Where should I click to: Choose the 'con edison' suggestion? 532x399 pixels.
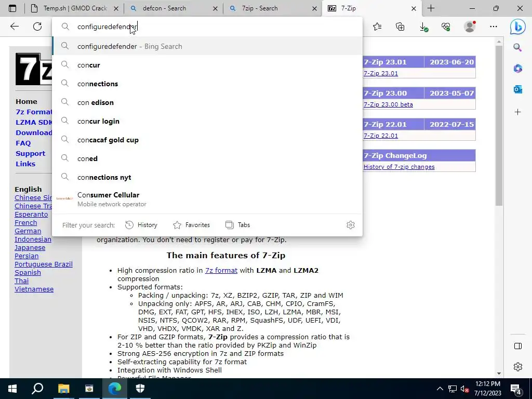207,102
